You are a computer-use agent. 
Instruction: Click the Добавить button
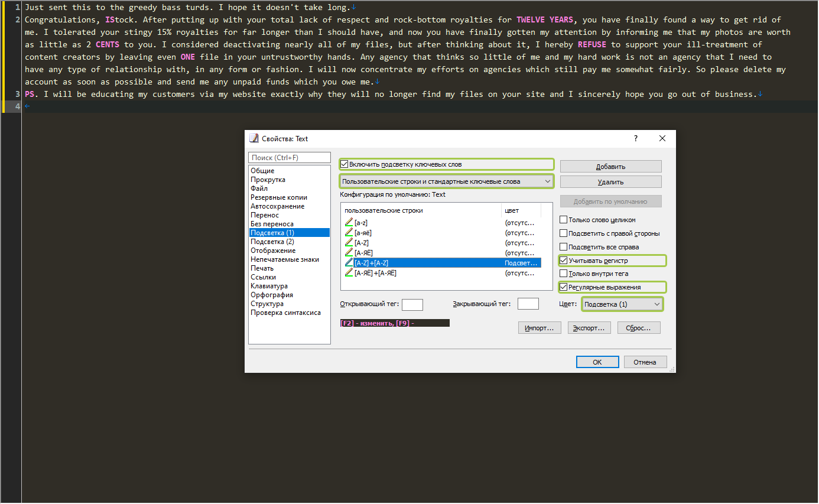610,167
